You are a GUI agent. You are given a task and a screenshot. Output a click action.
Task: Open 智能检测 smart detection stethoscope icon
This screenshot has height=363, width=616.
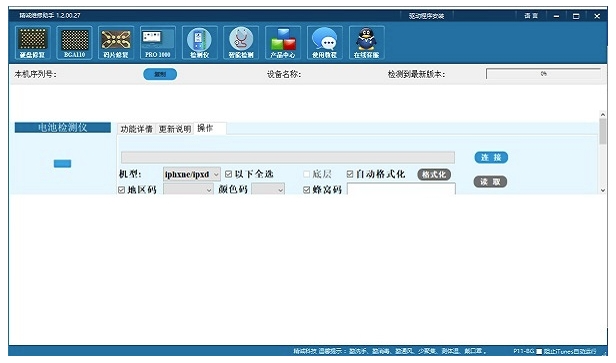point(241,42)
